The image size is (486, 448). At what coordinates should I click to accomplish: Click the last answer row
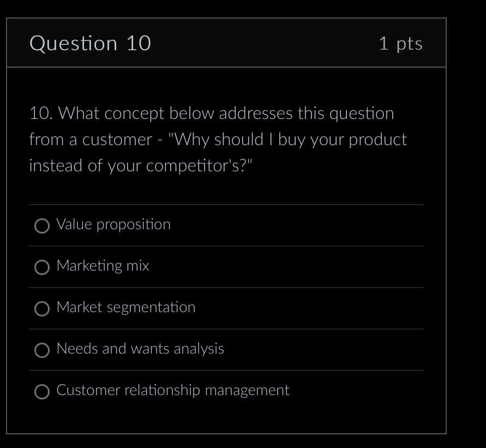[x=226, y=391]
